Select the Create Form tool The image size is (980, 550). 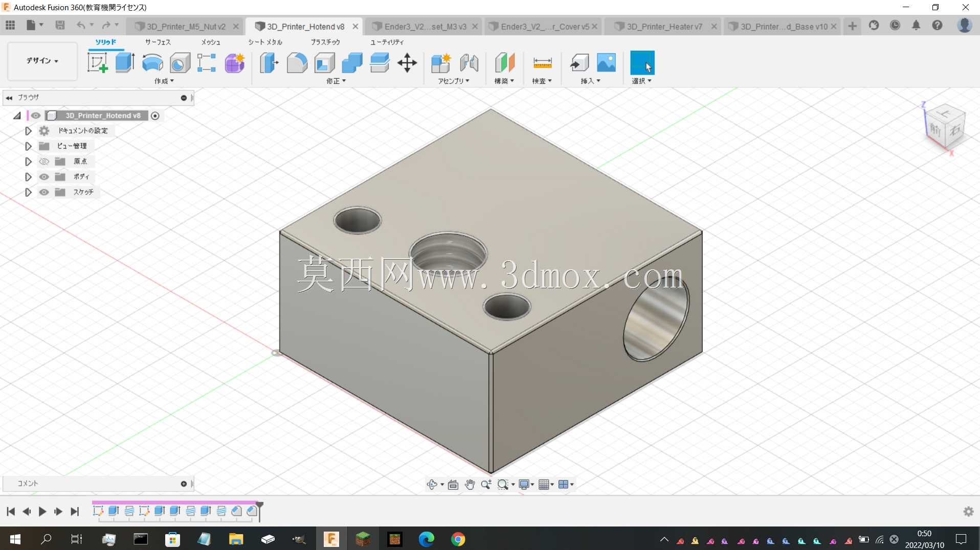pos(234,63)
